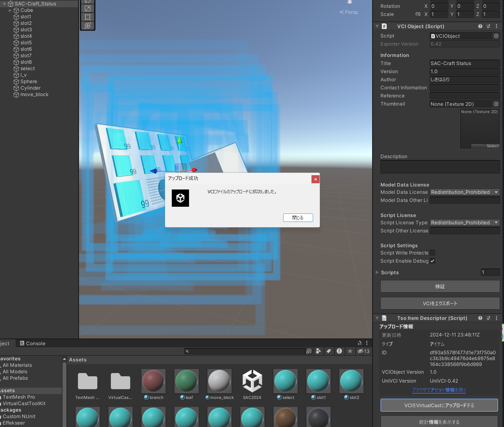Select Cylinder object in hierarchy
The height and width of the screenshot is (427, 504).
point(30,88)
